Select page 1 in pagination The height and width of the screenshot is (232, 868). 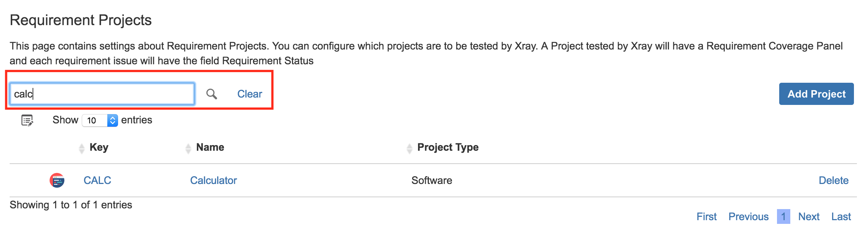click(784, 216)
